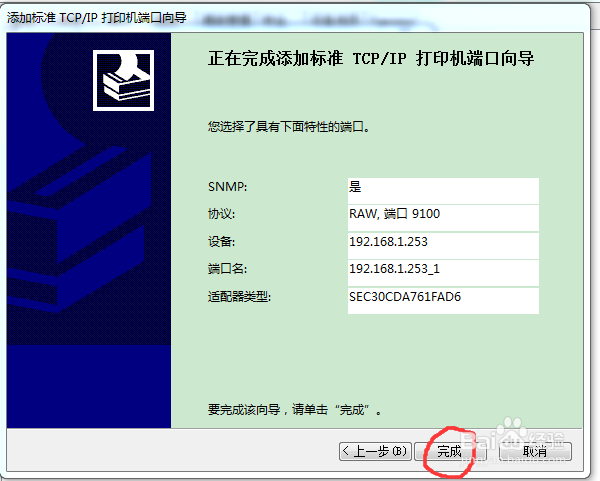Click the 适配器类型: label
This screenshot has width=600, height=481.
(239, 297)
